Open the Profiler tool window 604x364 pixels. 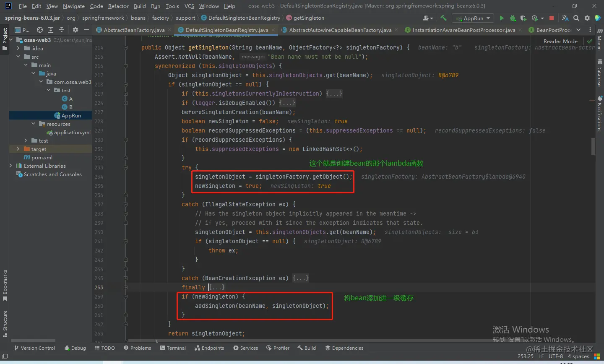click(x=278, y=348)
